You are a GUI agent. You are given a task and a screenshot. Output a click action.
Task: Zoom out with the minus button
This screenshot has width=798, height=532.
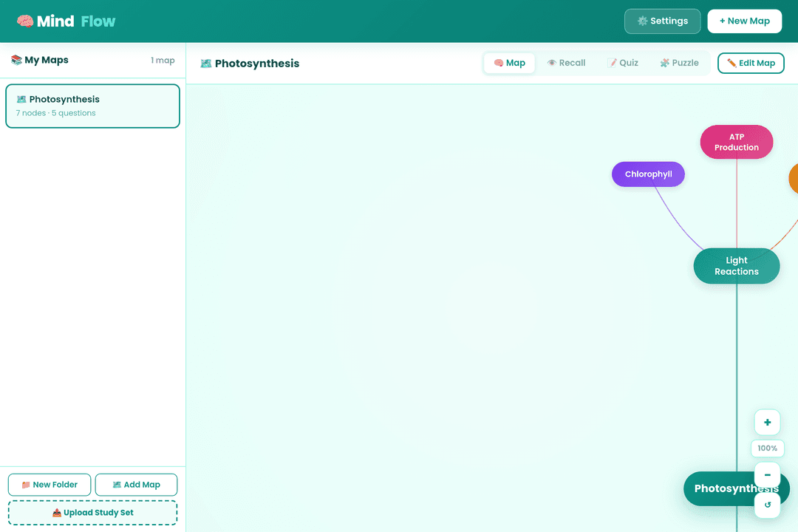[x=767, y=475]
